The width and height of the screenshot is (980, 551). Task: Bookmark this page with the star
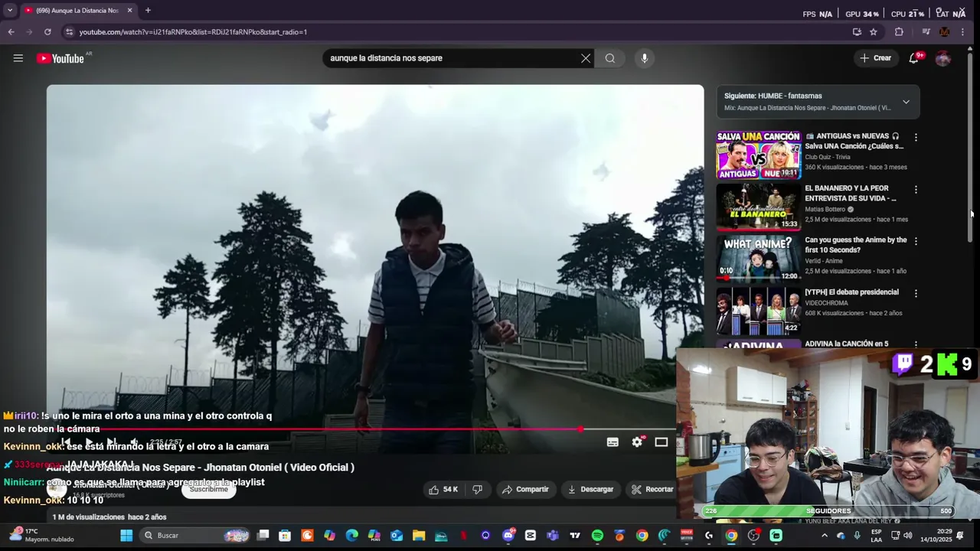pyautogui.click(x=874, y=32)
